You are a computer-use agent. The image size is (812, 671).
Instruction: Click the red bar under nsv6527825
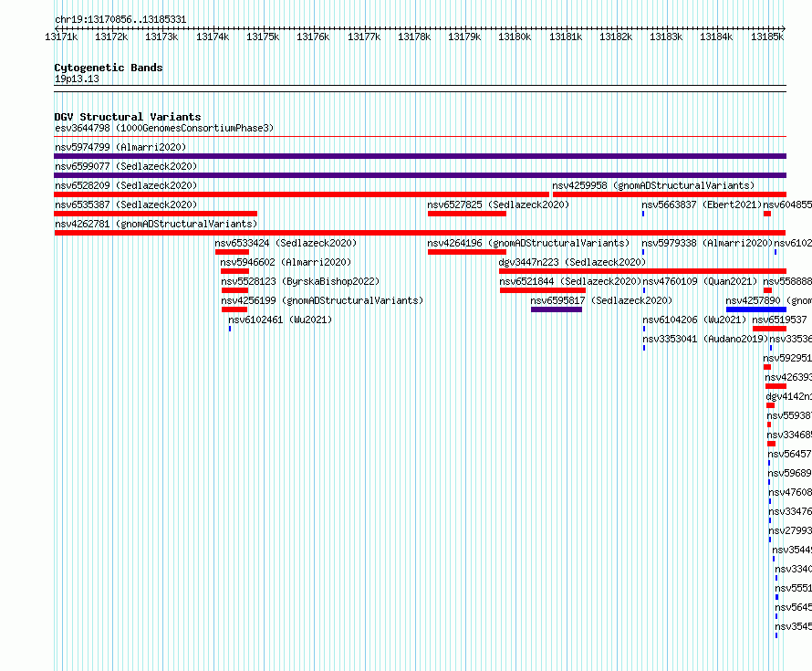pyautogui.click(x=467, y=214)
